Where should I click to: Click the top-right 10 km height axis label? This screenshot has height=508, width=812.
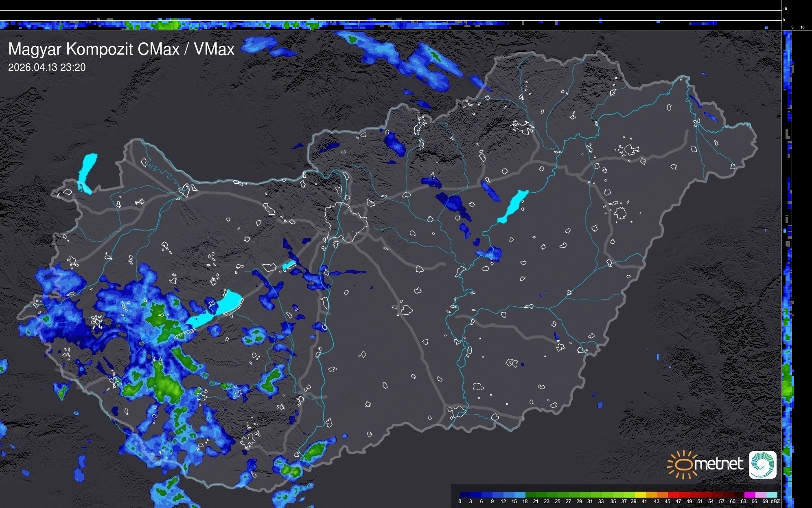click(785, 9)
